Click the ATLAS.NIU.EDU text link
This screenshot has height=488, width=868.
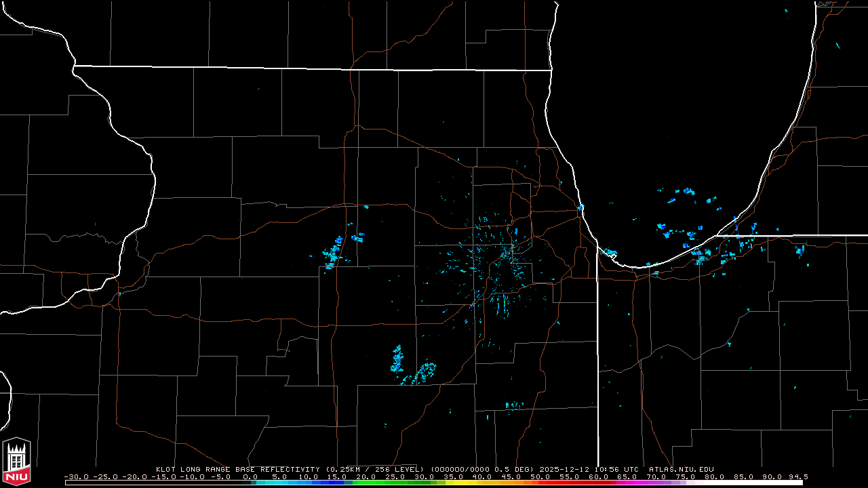681,469
